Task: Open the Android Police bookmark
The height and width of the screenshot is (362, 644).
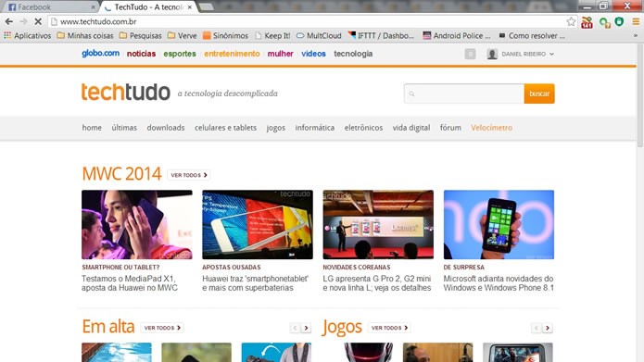Action: [457, 36]
